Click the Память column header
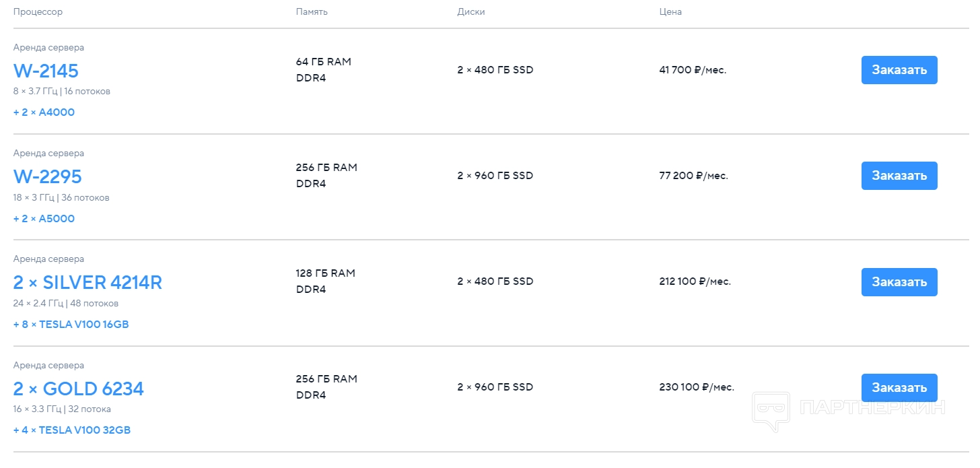Screen dimensions: 980x468 pos(312,12)
